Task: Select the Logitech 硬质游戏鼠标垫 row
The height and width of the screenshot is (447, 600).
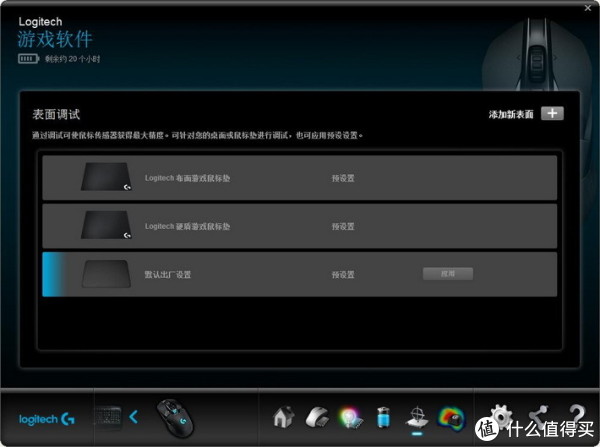Action: tap(300, 226)
